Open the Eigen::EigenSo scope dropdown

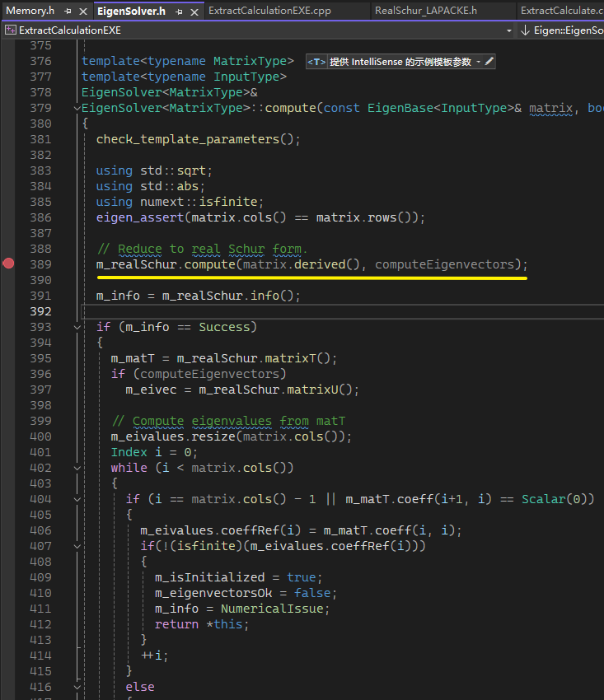point(563,30)
